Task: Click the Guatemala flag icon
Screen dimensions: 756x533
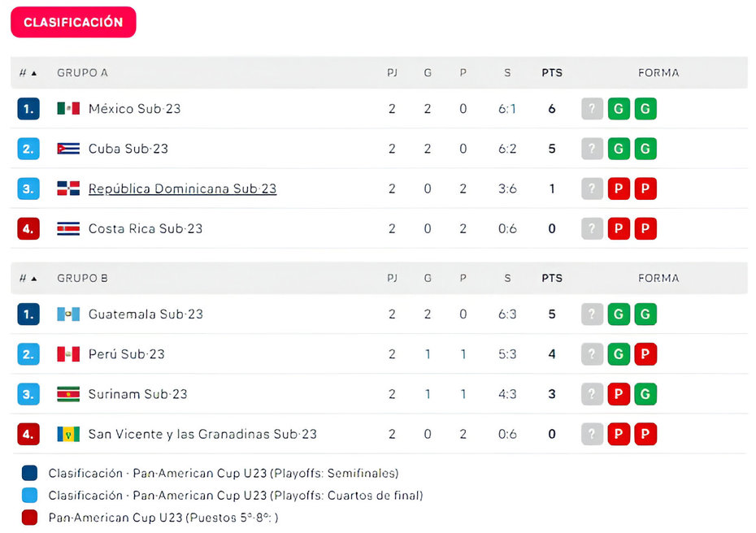Action: (x=68, y=314)
